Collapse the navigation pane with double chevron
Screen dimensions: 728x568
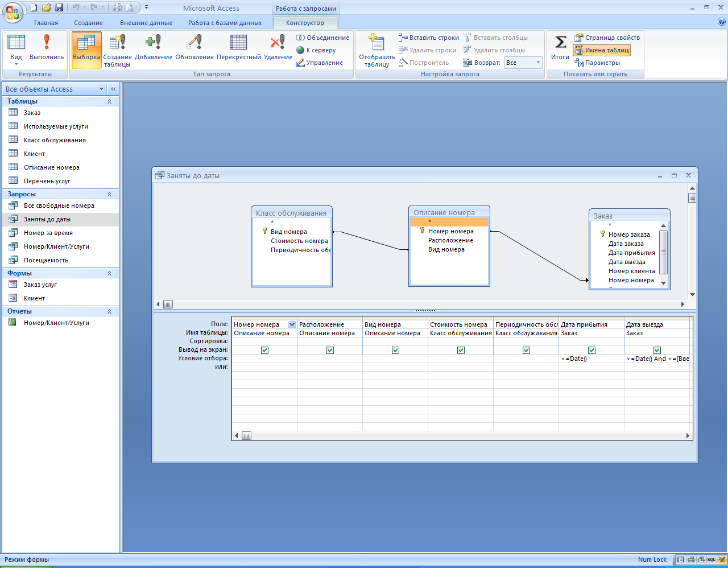[x=113, y=89]
